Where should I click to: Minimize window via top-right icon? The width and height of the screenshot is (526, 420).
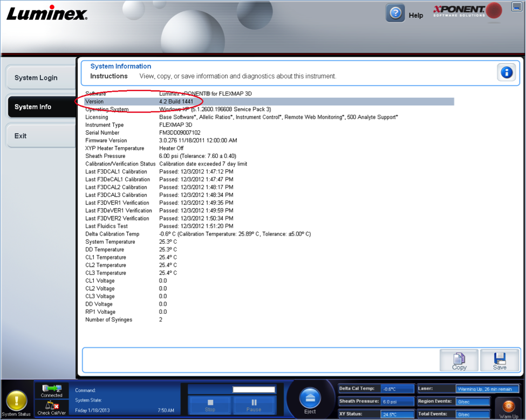[516, 6]
